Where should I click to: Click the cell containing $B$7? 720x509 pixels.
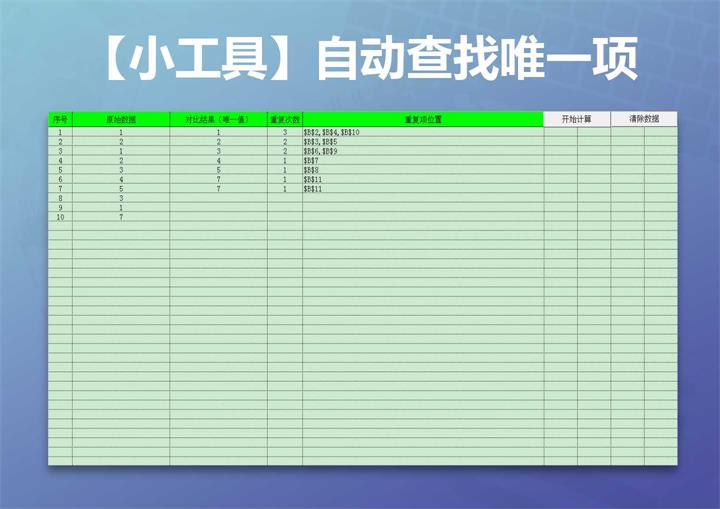(311, 161)
